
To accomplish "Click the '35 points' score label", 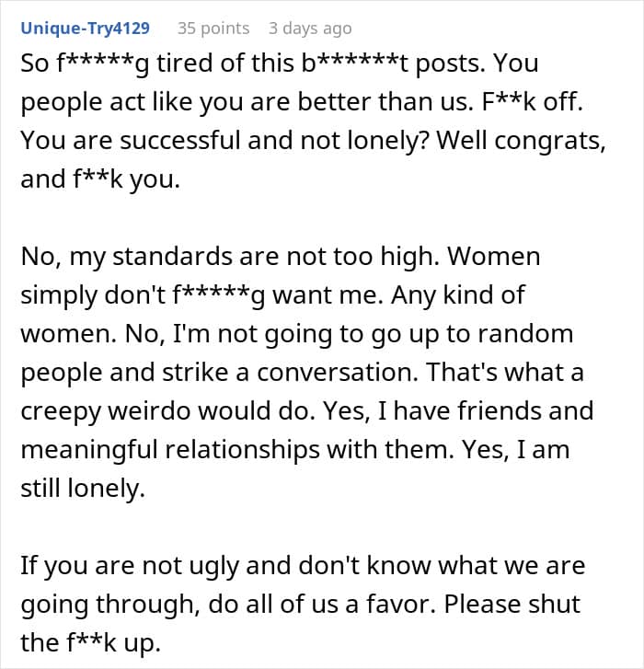I will pyautogui.click(x=213, y=29).
